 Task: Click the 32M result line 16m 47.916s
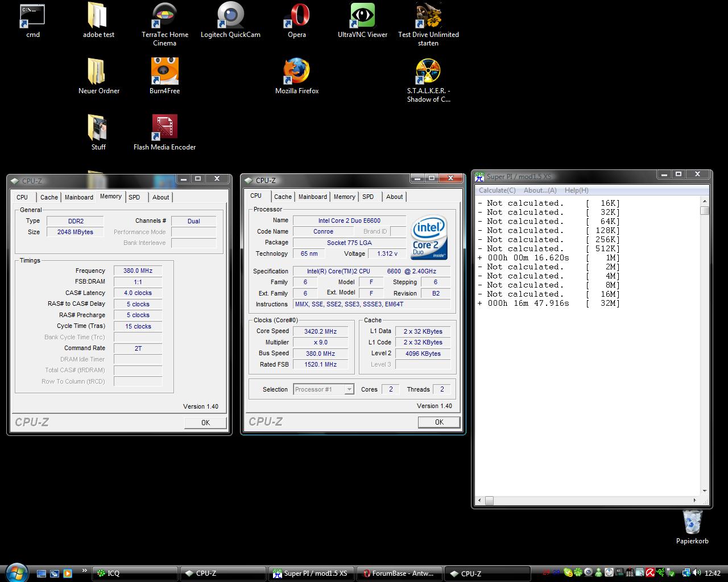tap(549, 303)
